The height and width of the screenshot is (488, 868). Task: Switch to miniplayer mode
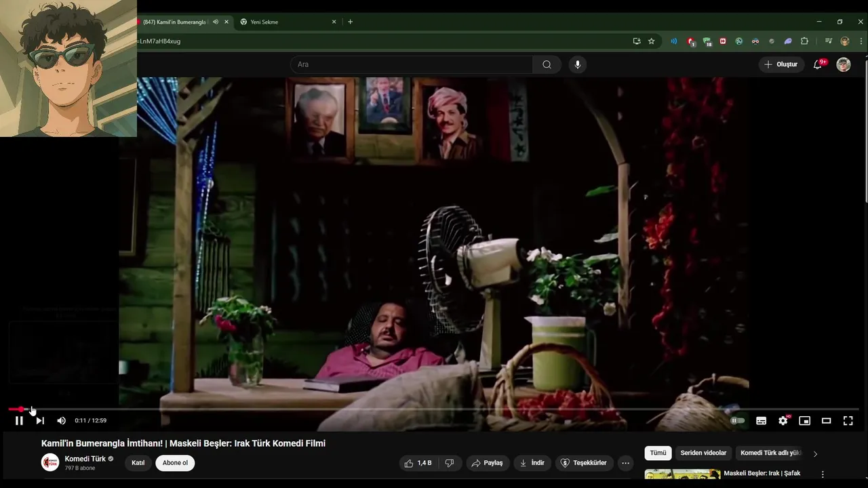[x=804, y=421]
